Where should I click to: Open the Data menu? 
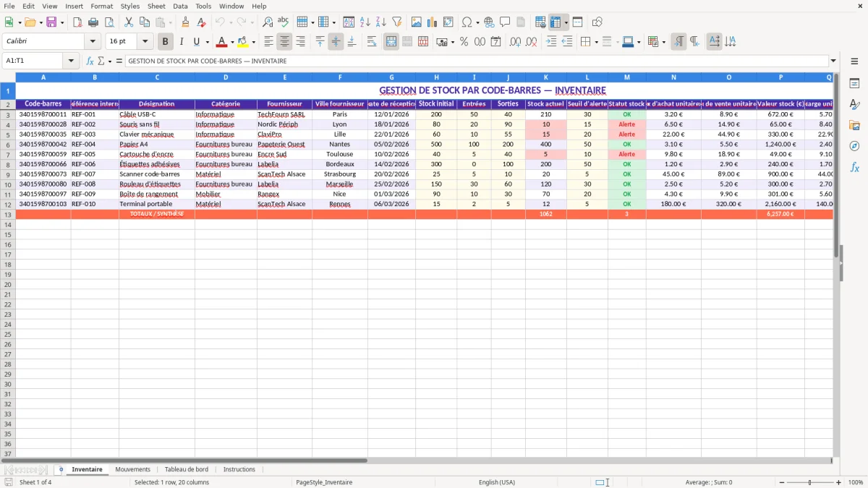[x=180, y=6]
